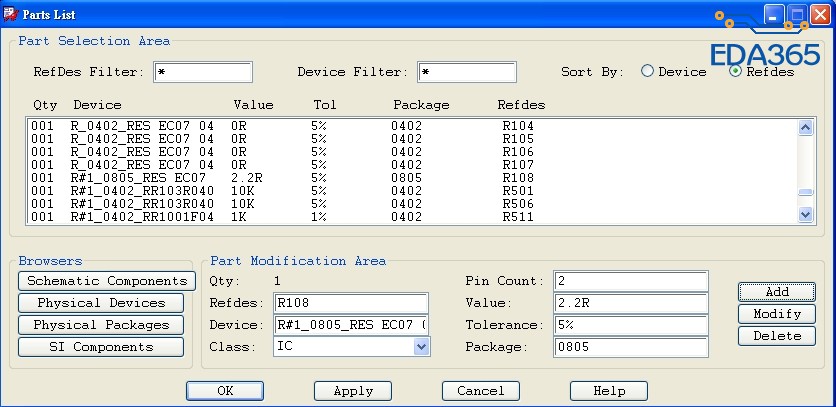The height and width of the screenshot is (407, 836).
Task: Click the Delete button
Action: pos(777,336)
